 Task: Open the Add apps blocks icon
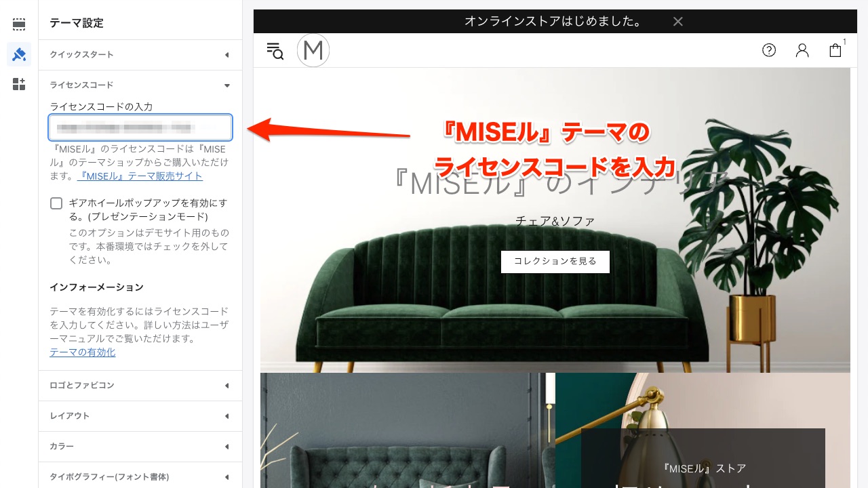(x=19, y=84)
